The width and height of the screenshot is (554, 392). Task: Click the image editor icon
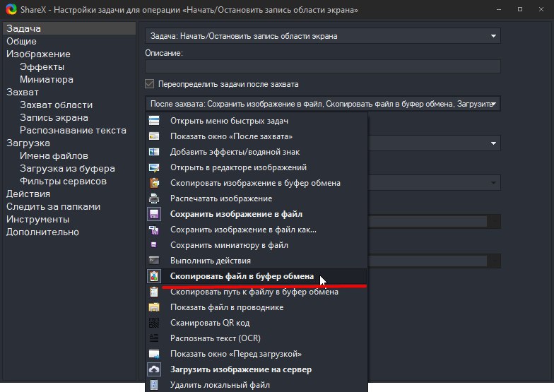tap(154, 167)
